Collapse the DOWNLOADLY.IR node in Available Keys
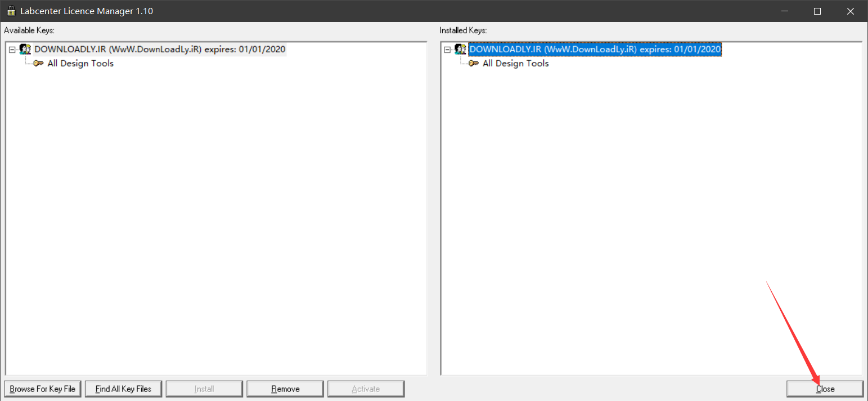 click(12, 50)
